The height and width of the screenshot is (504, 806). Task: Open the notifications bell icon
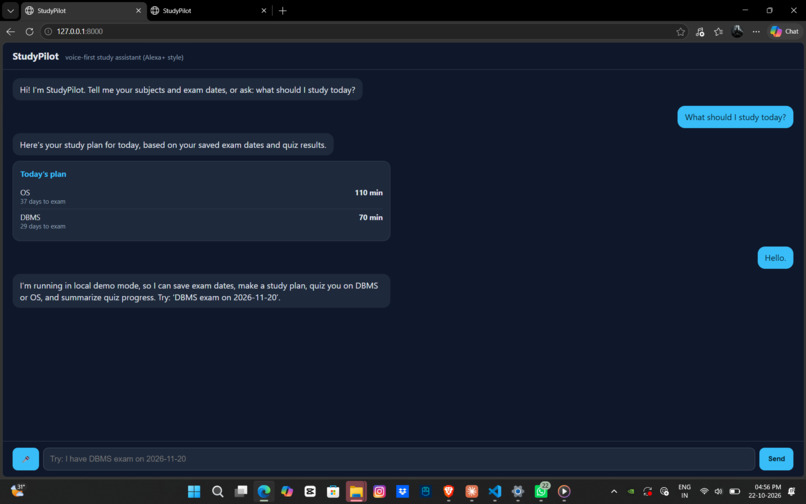click(x=792, y=492)
